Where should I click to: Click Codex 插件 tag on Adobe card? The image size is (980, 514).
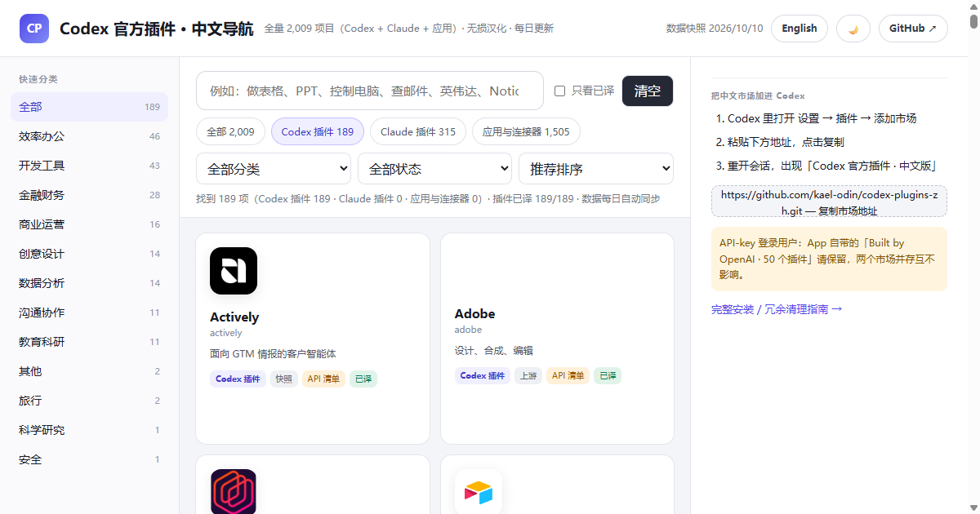pyautogui.click(x=483, y=375)
